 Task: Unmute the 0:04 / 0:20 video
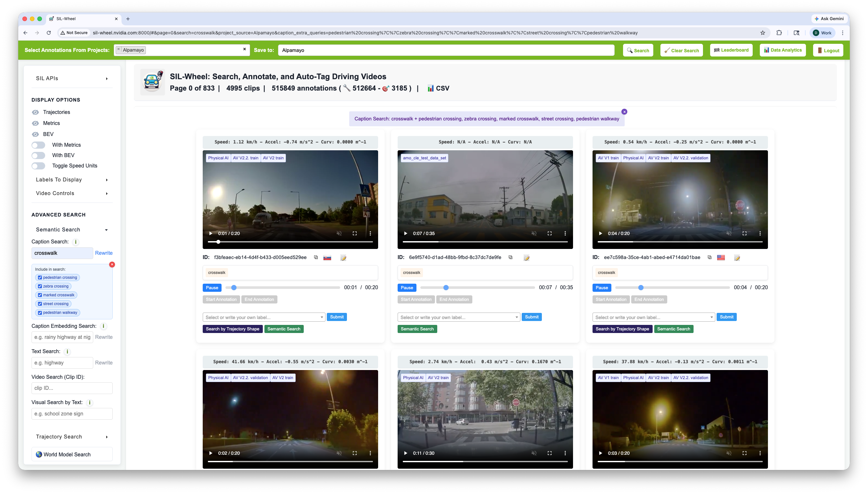[x=729, y=233]
